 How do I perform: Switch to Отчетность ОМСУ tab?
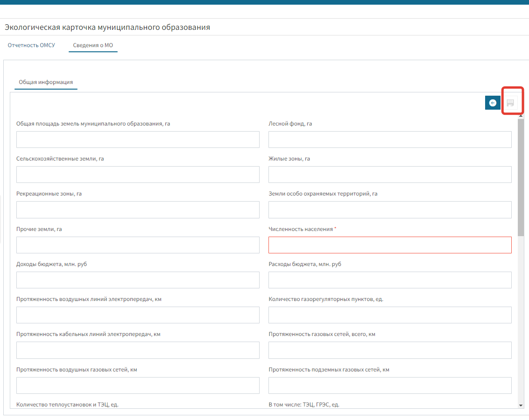[x=31, y=45]
